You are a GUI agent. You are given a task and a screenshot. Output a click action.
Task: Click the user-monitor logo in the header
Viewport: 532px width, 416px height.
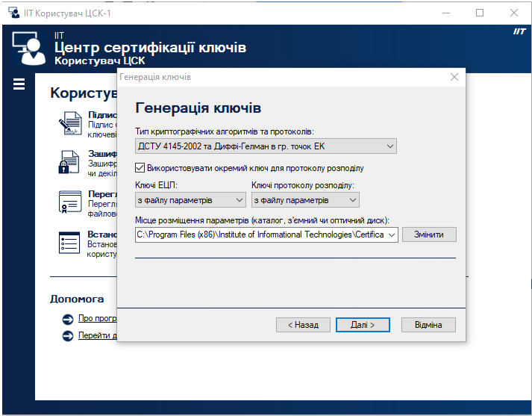click(x=29, y=49)
